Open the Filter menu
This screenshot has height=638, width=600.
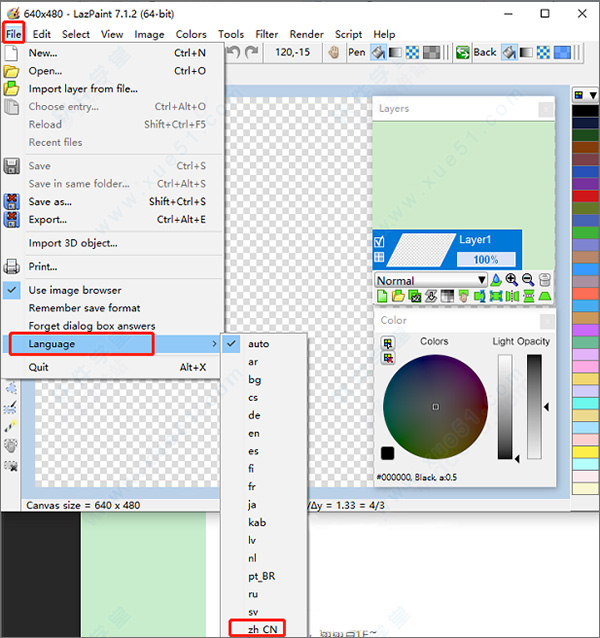266,34
